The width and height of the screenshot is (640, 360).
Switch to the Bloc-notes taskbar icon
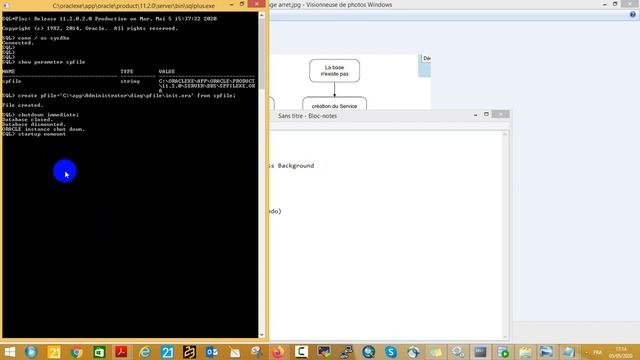pos(568,352)
